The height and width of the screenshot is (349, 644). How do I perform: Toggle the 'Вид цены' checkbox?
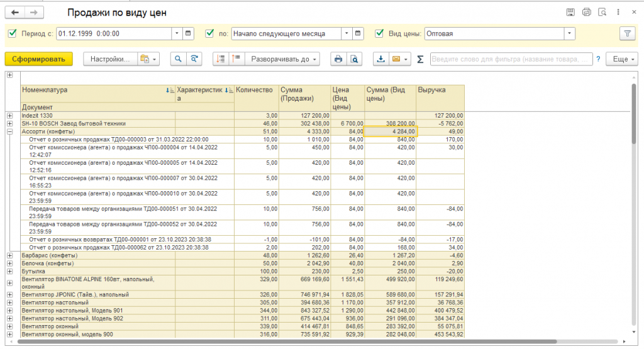tap(379, 33)
